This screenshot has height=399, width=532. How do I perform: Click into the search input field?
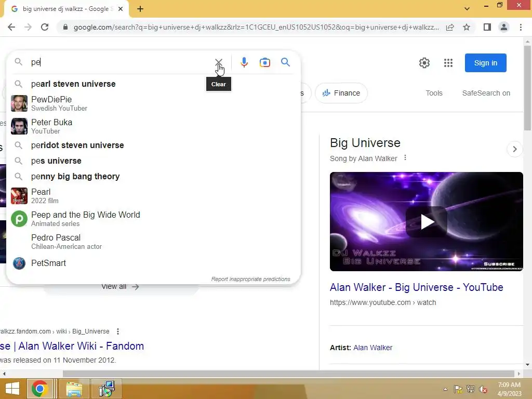tap(121, 62)
